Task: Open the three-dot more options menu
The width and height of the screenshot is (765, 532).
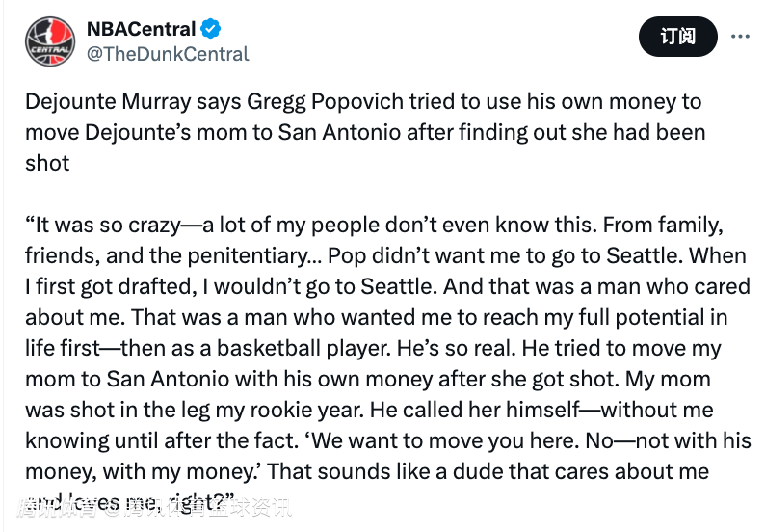Action: (740, 37)
